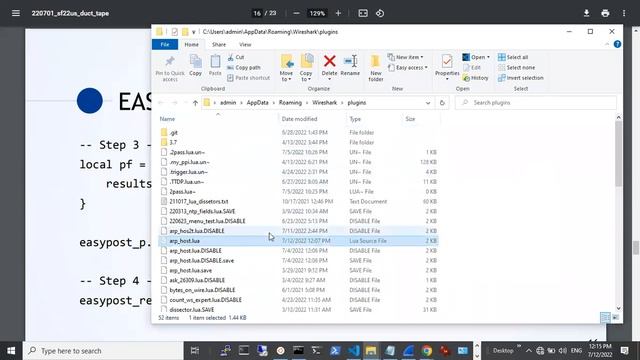
Task: Sort by Size column header
Action: coord(410,119)
